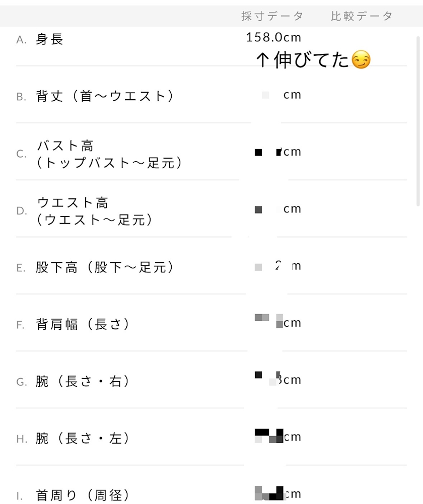Select the 比較データ column header

pos(362,16)
